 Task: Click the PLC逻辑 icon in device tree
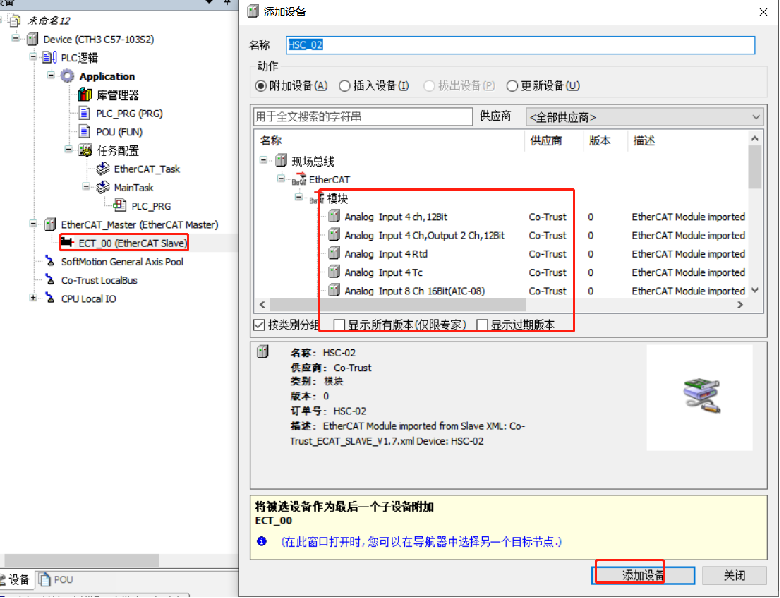(49, 58)
